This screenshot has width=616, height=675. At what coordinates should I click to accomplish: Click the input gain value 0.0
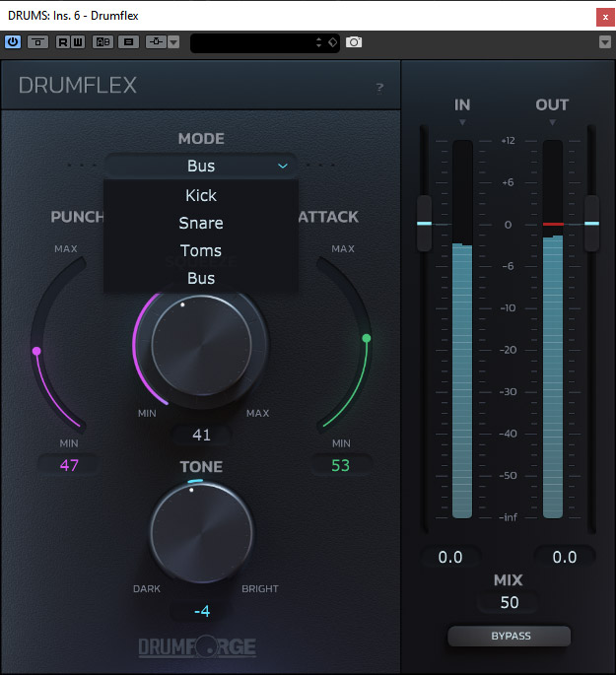tap(450, 558)
